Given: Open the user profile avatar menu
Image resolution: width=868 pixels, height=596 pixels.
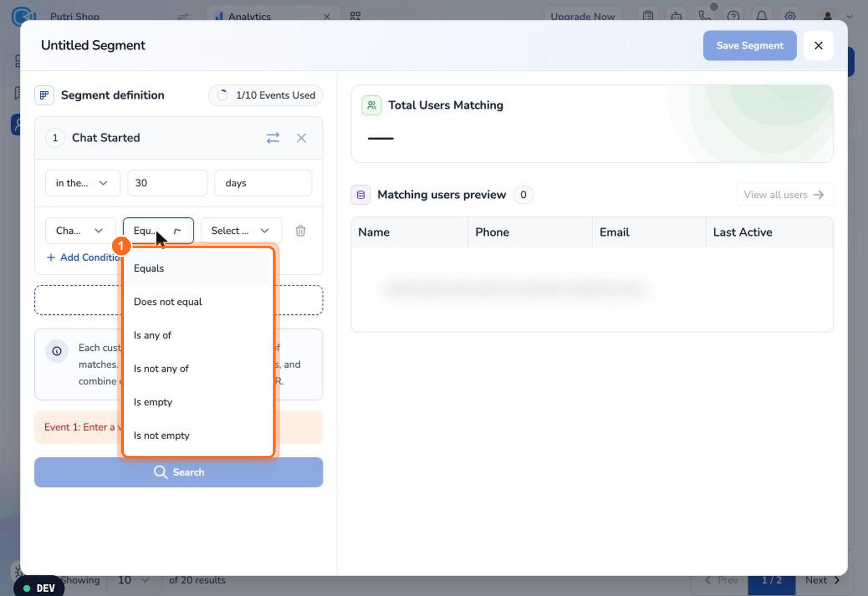Looking at the screenshot, I should (x=827, y=16).
